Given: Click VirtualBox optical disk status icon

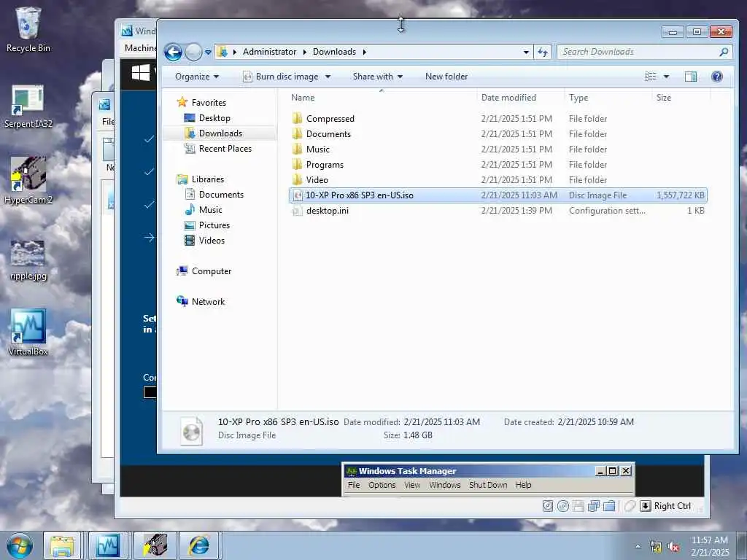Looking at the screenshot, I should point(563,506).
